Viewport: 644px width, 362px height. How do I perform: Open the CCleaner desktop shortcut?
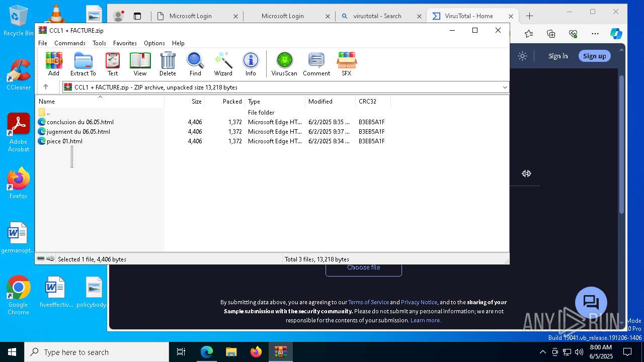click(19, 74)
